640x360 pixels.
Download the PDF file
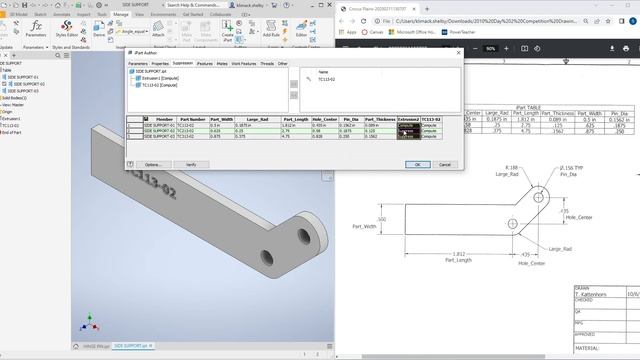point(612,49)
